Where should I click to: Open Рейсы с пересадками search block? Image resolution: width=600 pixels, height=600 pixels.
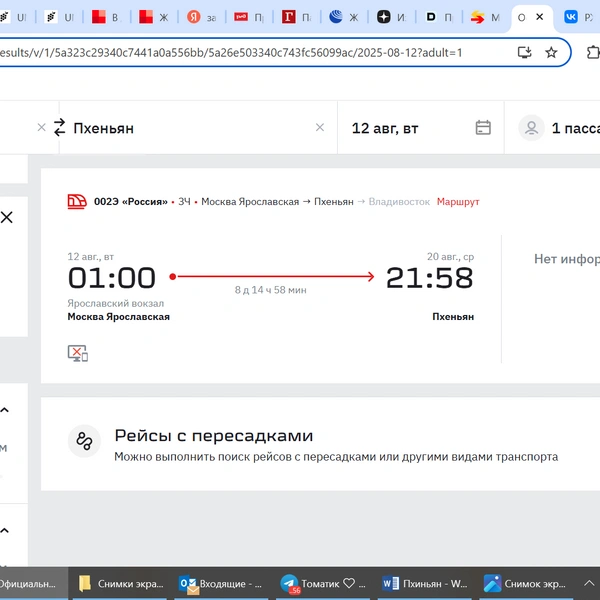[320, 444]
